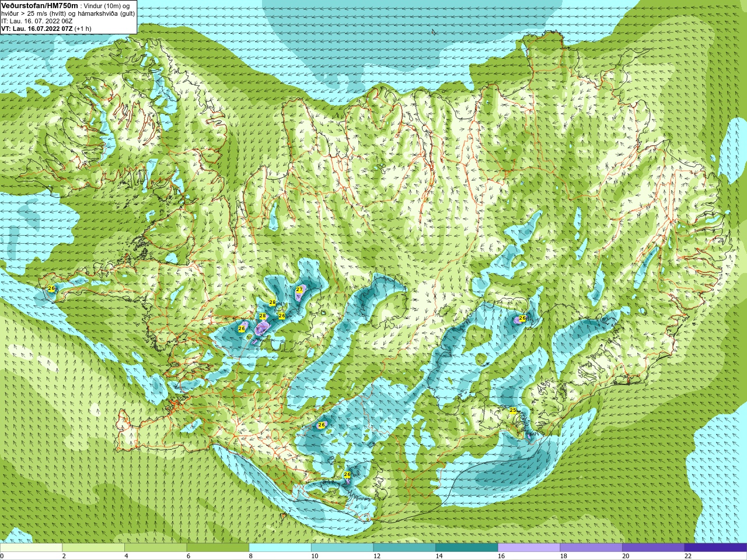This screenshot has width=747, height=560.
Task: Click the scale number 20
Action: (x=626, y=556)
